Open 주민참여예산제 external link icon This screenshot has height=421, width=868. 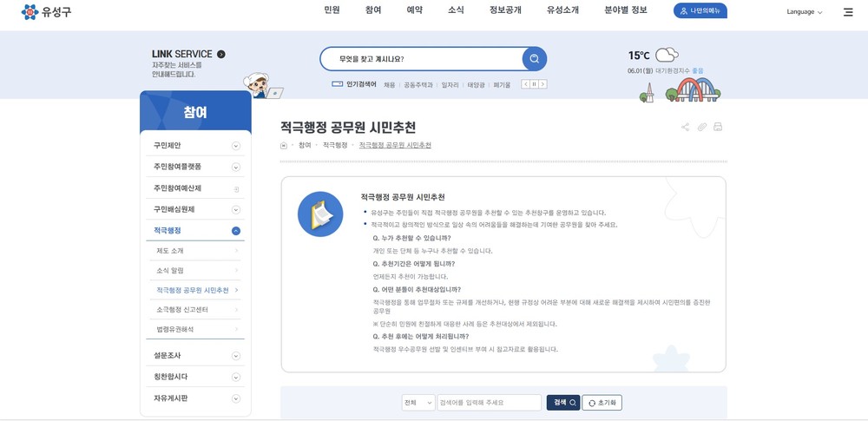tap(236, 189)
